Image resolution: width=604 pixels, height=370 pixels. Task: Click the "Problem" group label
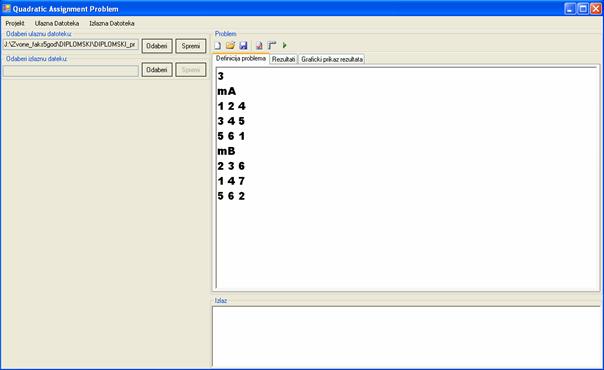tap(226, 34)
